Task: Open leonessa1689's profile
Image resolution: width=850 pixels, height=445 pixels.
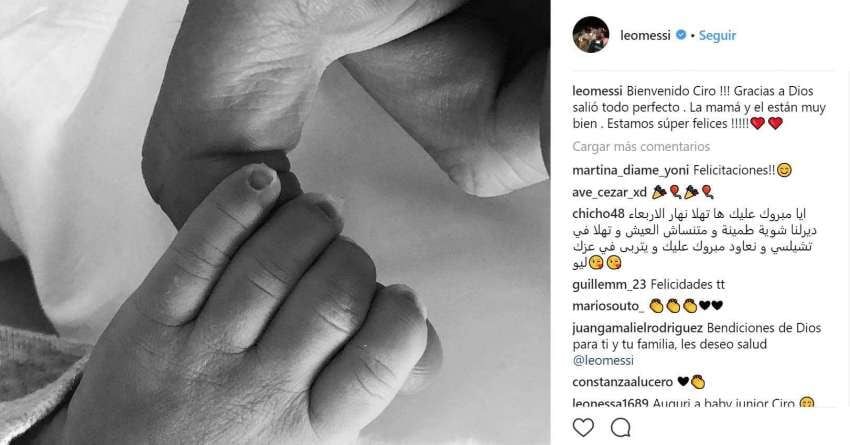Action: [x=610, y=403]
